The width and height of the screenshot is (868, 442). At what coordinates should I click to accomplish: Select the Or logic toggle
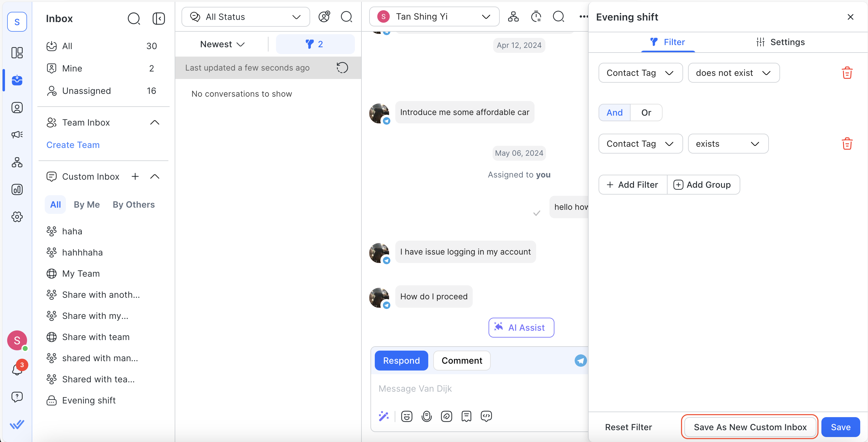[646, 113]
